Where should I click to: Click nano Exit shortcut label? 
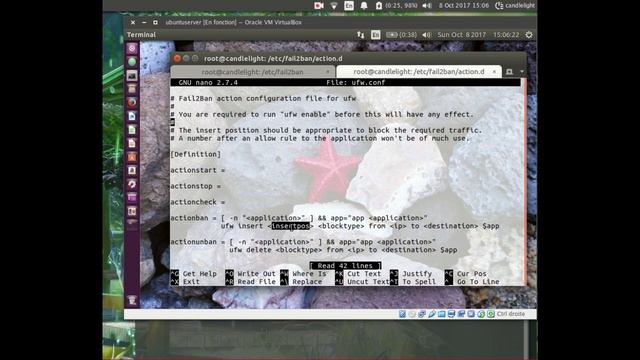pyautogui.click(x=191, y=282)
